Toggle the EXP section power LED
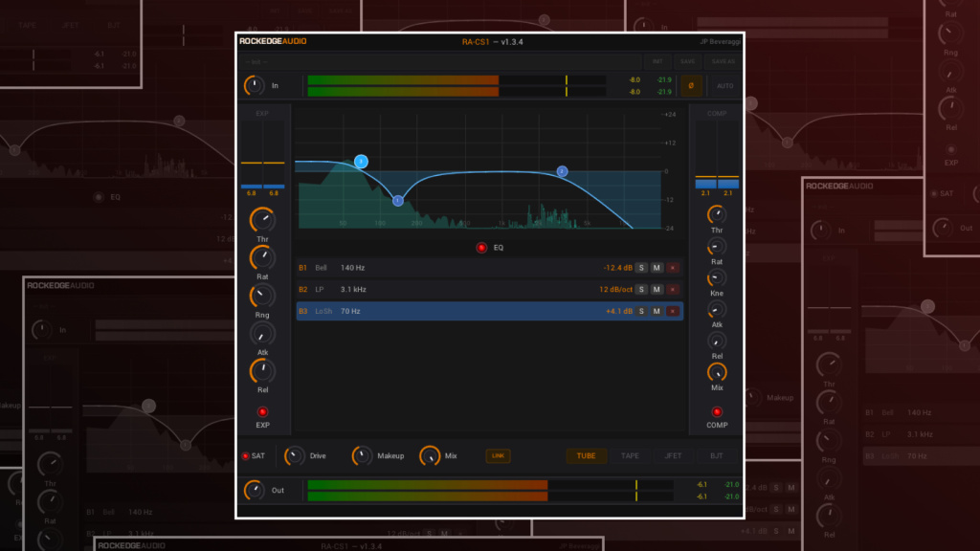The width and height of the screenshot is (980, 551). [262, 411]
